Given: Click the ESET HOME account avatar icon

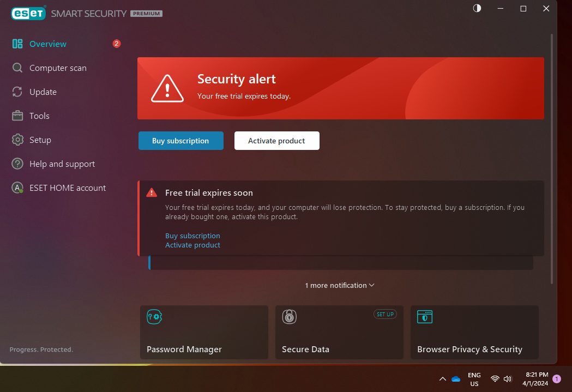Looking at the screenshot, I should 17,188.
